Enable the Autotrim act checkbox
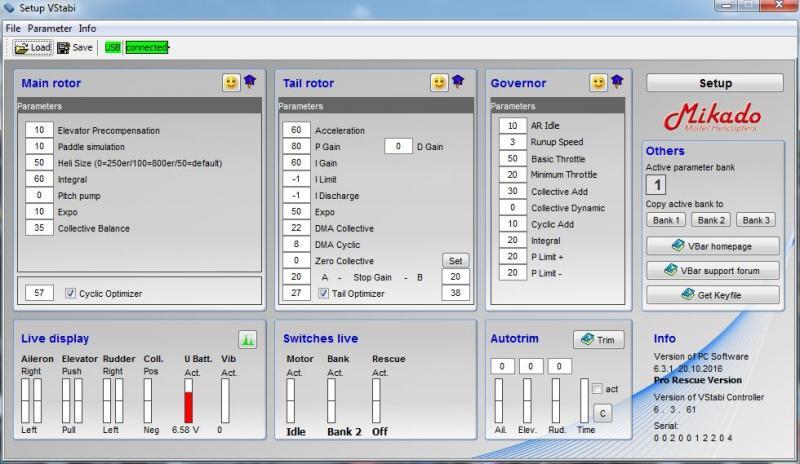The width and height of the screenshot is (800, 464). click(597, 389)
